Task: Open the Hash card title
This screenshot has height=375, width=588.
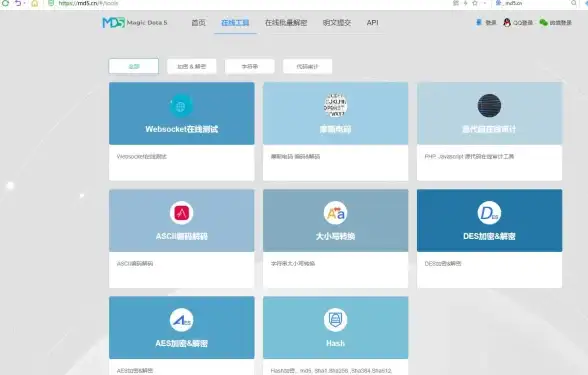Action: click(335, 344)
